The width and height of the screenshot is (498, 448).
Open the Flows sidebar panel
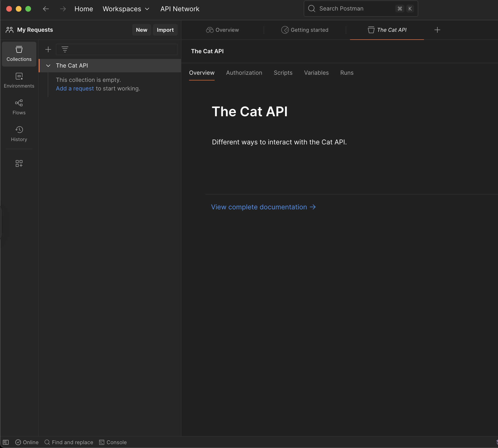pyautogui.click(x=19, y=107)
